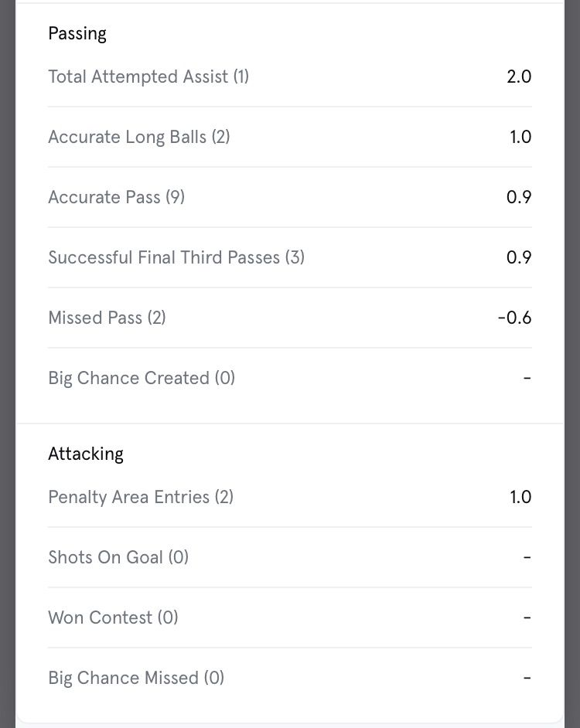Image resolution: width=580 pixels, height=728 pixels.
Task: Click the Attacking section header
Action: (x=86, y=454)
